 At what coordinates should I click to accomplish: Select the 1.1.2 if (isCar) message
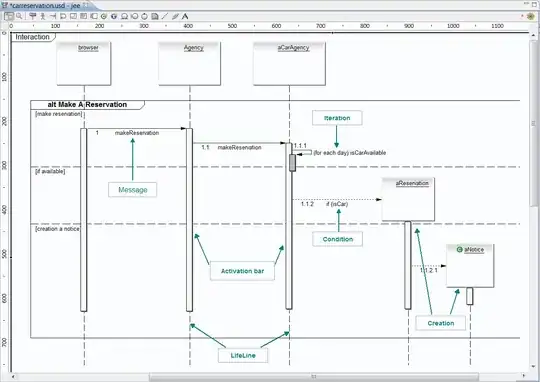pos(324,204)
